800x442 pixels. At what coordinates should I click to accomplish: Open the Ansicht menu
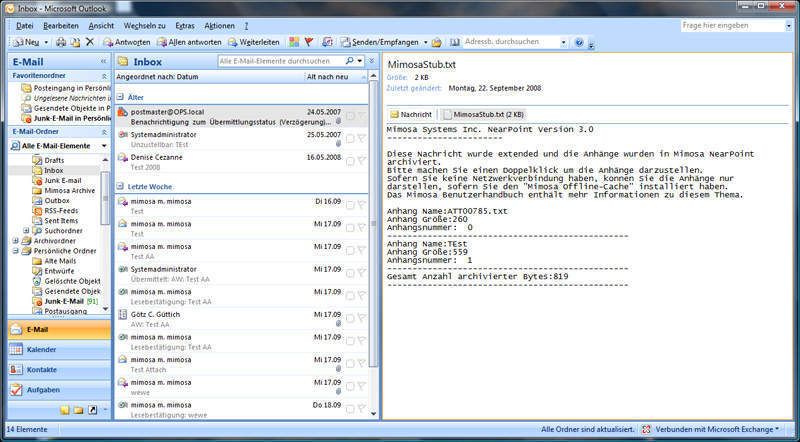[x=101, y=26]
